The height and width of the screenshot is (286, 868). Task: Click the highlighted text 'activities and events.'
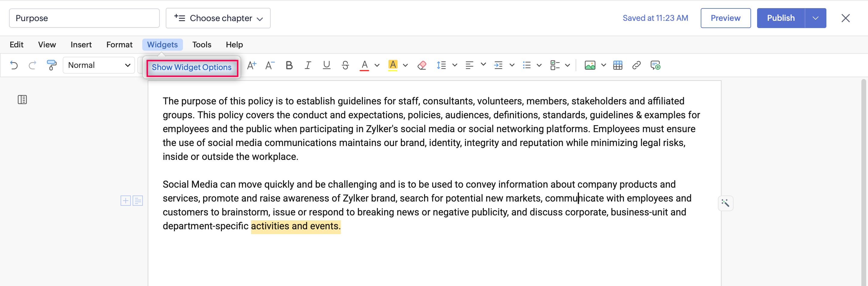coord(296,226)
